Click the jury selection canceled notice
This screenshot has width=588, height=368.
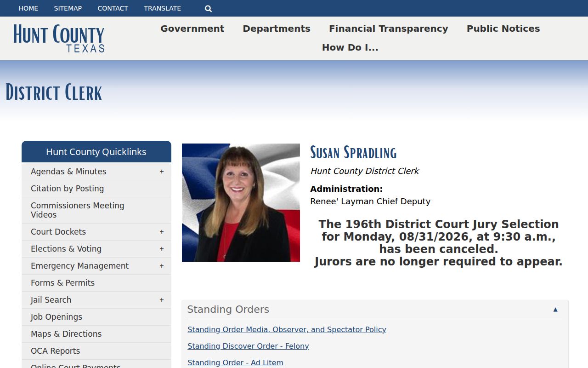tap(439, 243)
